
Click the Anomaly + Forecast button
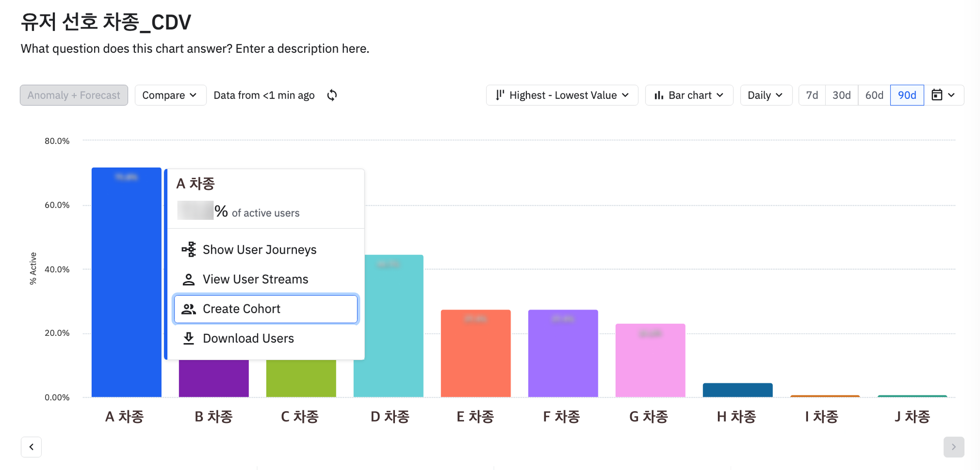pos(74,95)
